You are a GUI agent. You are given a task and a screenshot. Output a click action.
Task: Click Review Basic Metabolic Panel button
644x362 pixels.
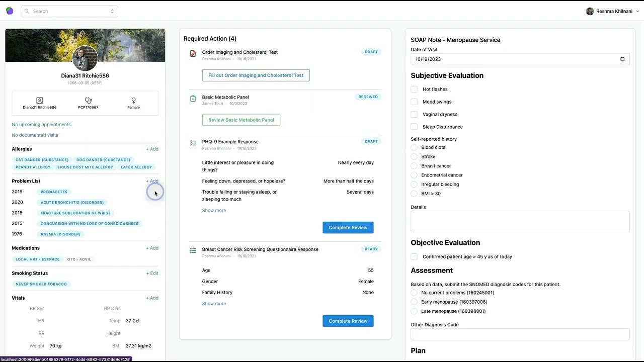coord(241,120)
